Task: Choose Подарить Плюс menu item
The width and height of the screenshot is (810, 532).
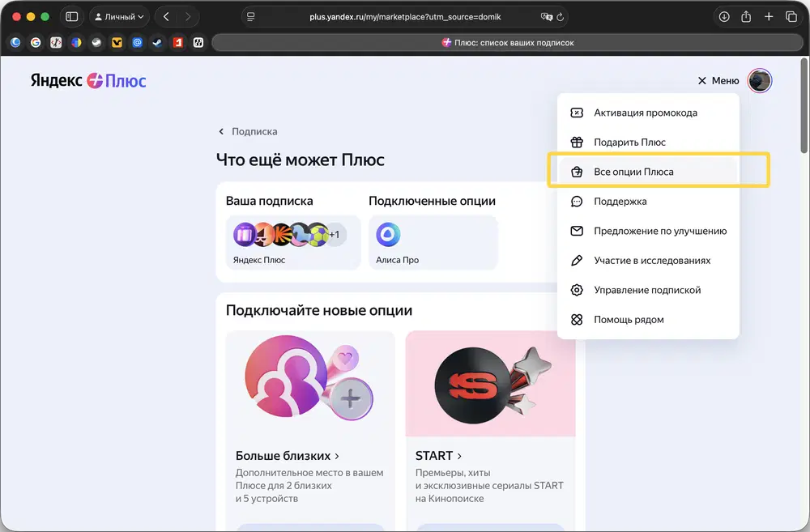Action: 648,142
